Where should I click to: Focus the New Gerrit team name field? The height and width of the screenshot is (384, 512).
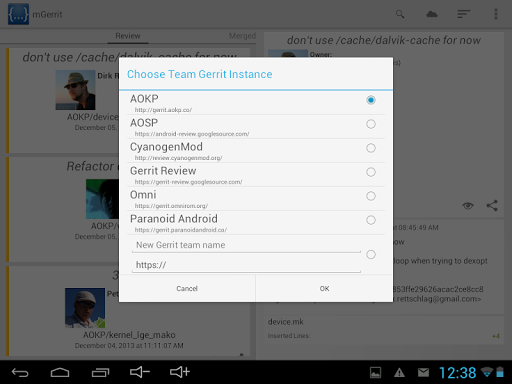pos(246,245)
